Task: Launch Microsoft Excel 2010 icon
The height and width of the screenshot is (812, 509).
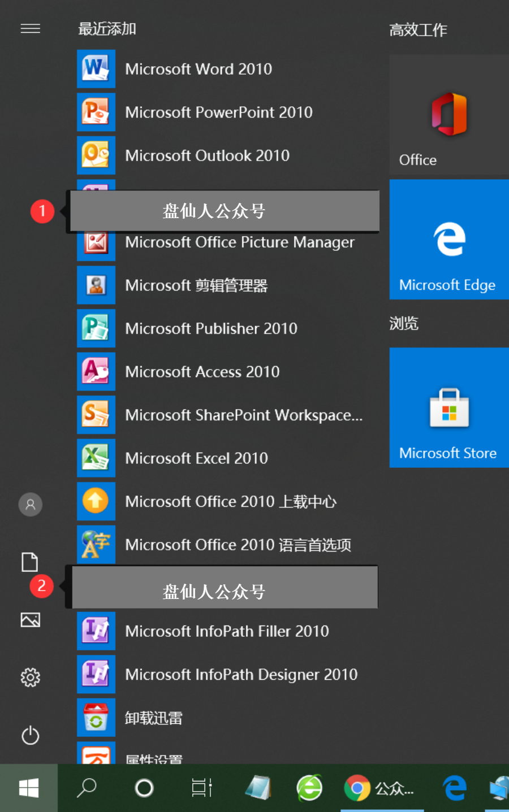Action: [x=96, y=458]
